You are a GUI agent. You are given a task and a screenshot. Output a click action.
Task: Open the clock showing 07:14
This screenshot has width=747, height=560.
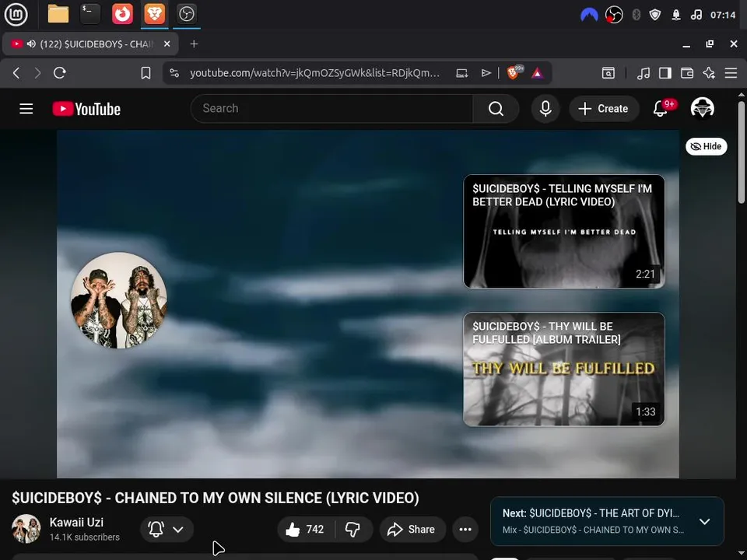pyautogui.click(x=723, y=16)
